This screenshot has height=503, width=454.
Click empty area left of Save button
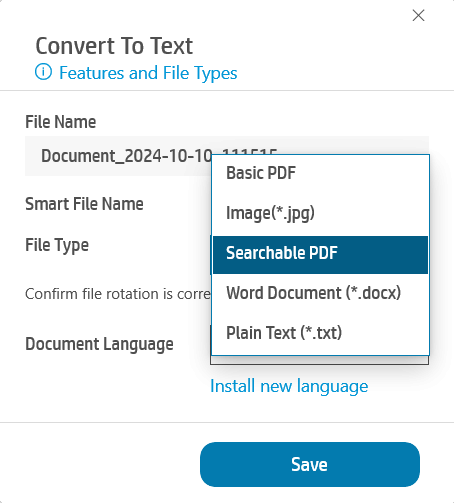[100, 464]
